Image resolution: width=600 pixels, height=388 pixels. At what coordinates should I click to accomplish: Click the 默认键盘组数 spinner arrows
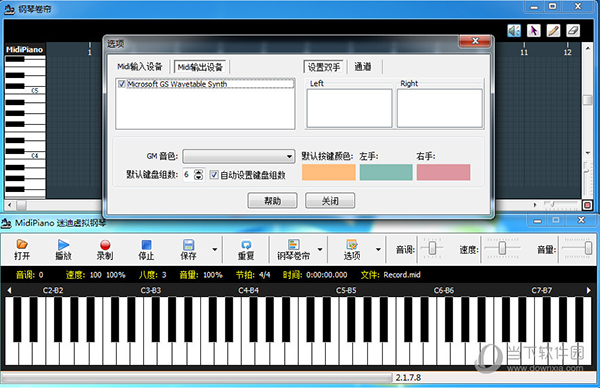pos(198,175)
